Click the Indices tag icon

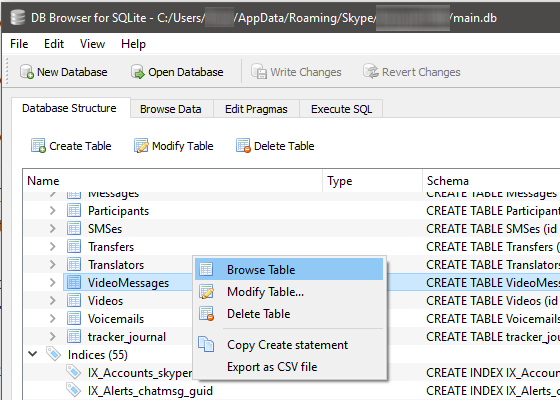tap(54, 354)
